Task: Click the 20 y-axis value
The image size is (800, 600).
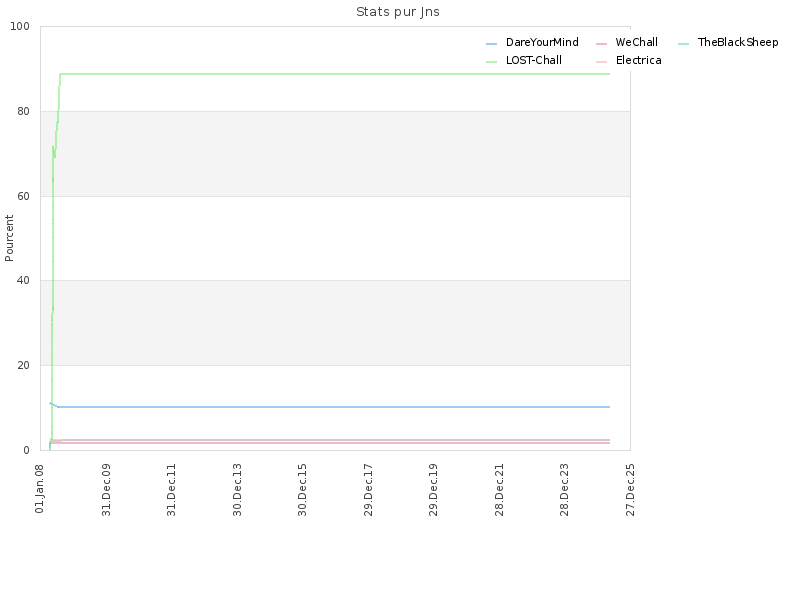Action: (23, 365)
